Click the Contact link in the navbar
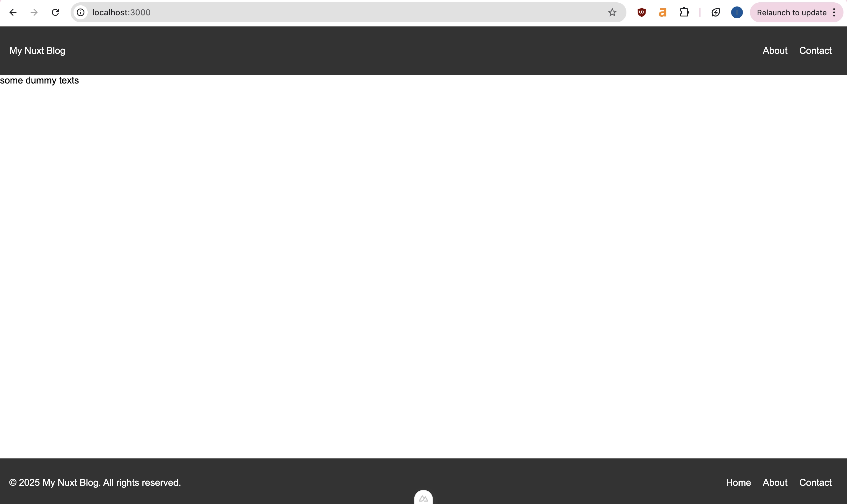 tap(815, 50)
